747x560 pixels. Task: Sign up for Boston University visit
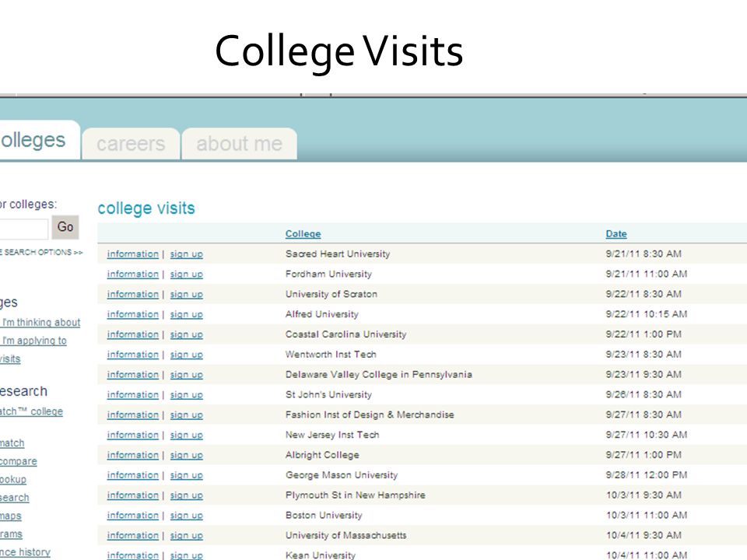click(186, 515)
